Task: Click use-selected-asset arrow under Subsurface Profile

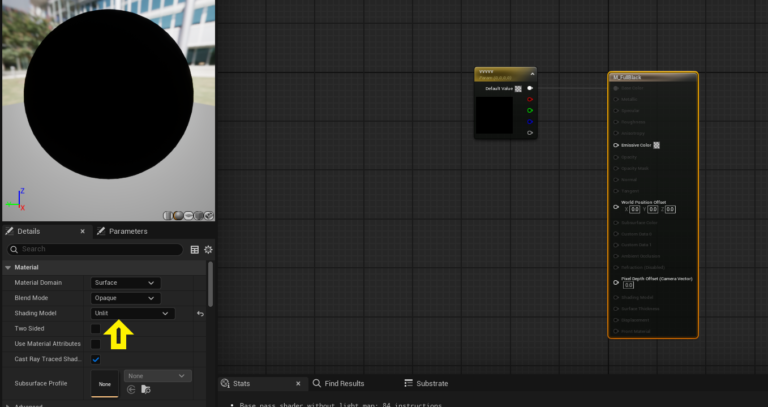Action: coord(130,389)
